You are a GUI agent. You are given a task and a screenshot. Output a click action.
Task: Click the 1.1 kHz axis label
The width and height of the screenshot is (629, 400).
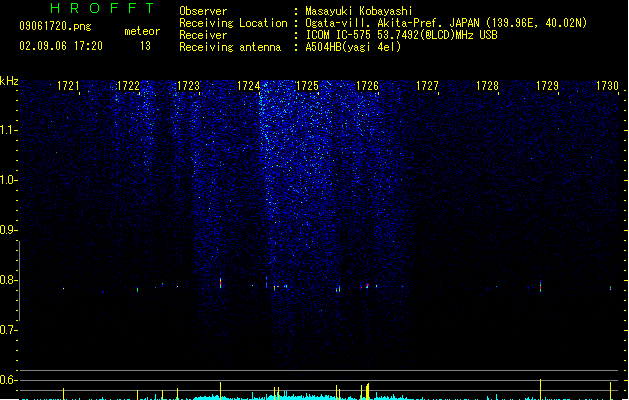click(8, 130)
